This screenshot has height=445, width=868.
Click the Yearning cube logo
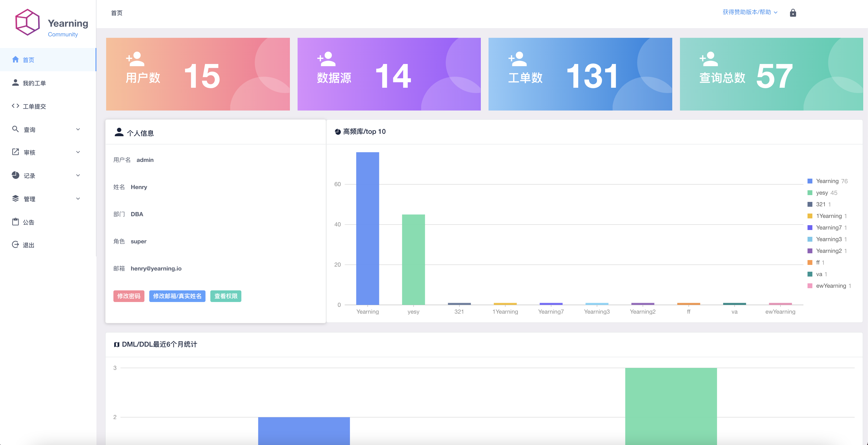pyautogui.click(x=28, y=22)
